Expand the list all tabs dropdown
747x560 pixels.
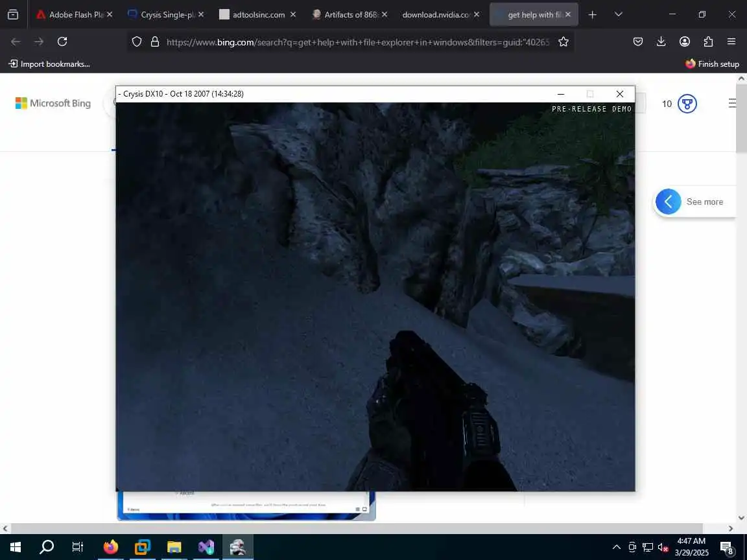click(619, 15)
